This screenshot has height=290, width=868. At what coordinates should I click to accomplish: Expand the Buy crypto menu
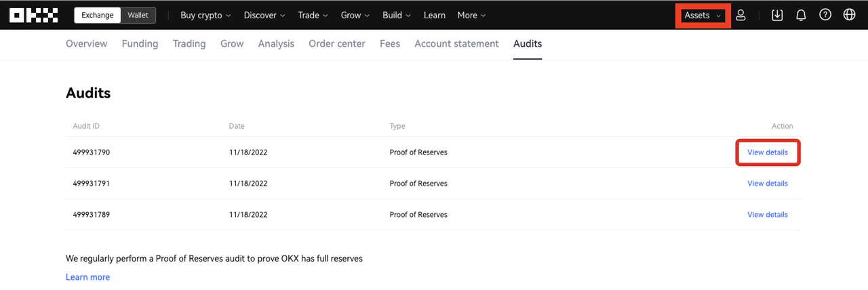[205, 15]
